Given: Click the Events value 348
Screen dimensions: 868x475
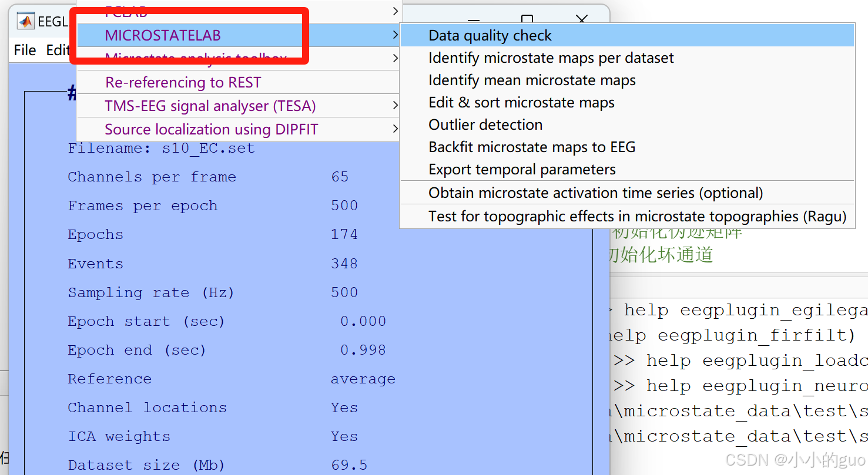Looking at the screenshot, I should click(x=344, y=264).
